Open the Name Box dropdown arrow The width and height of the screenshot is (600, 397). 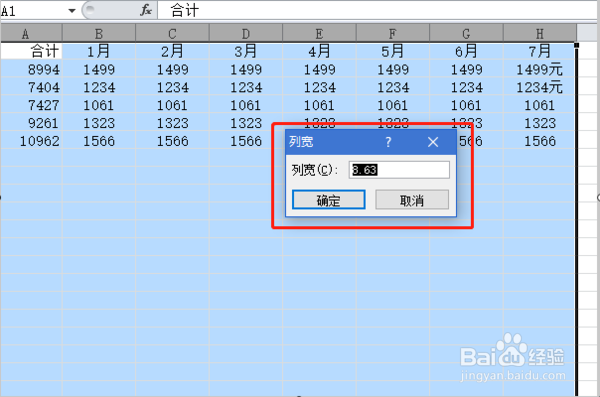point(72,11)
